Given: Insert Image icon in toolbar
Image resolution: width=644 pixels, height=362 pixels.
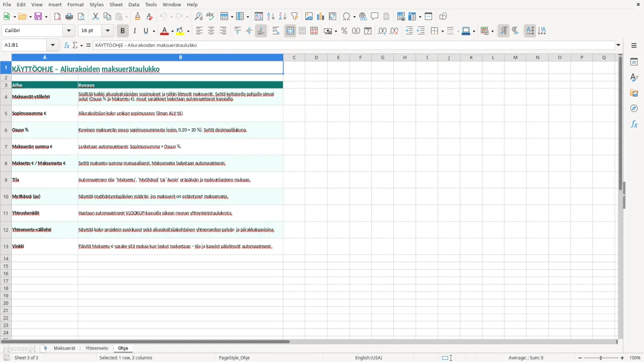Looking at the screenshot, I should click(309, 17).
